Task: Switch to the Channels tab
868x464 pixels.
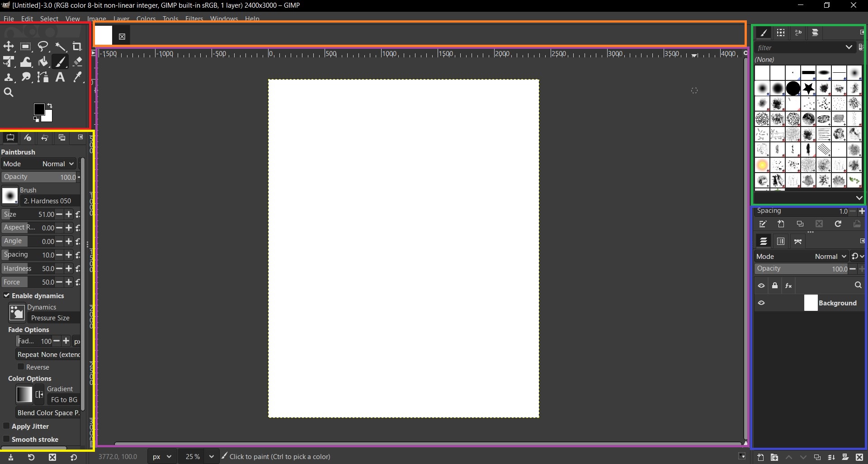Action: (781, 241)
